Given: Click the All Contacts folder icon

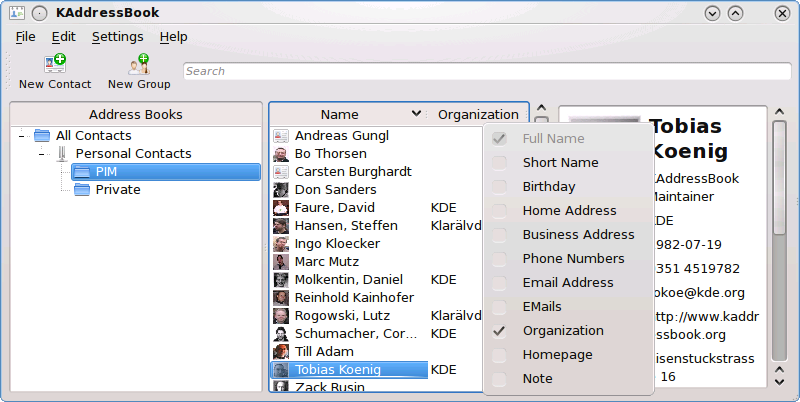Looking at the screenshot, I should [x=42, y=136].
